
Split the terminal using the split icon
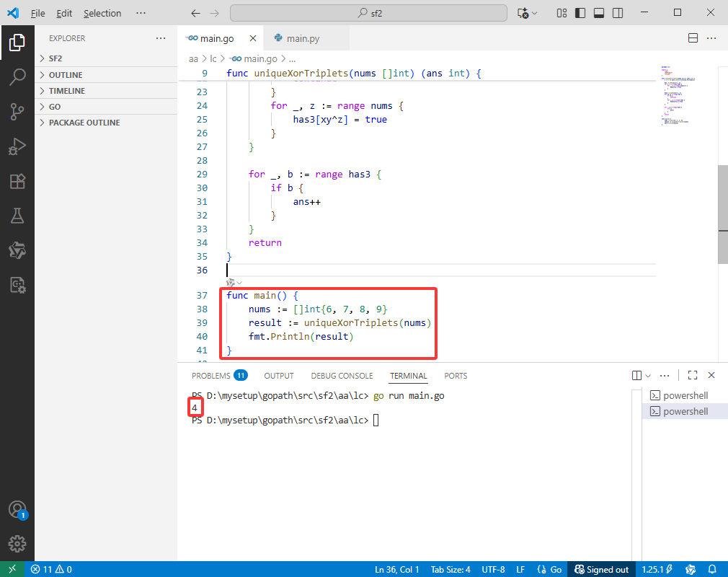point(636,375)
